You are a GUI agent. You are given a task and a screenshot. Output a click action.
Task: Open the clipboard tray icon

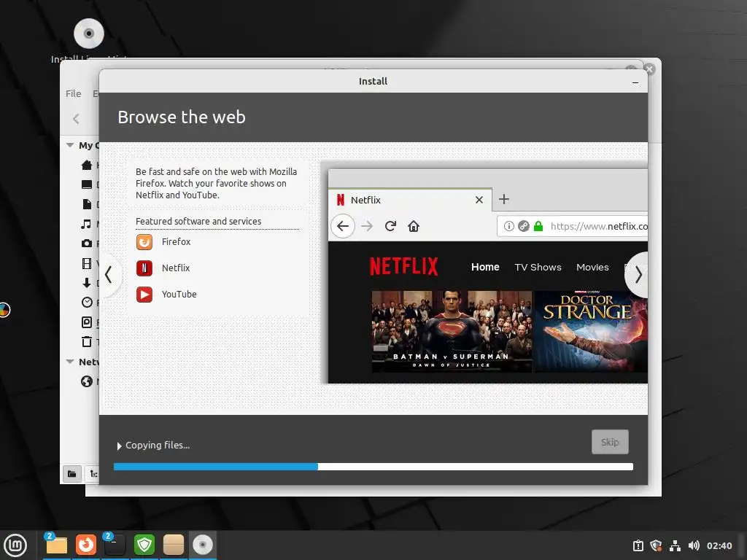[638, 545]
